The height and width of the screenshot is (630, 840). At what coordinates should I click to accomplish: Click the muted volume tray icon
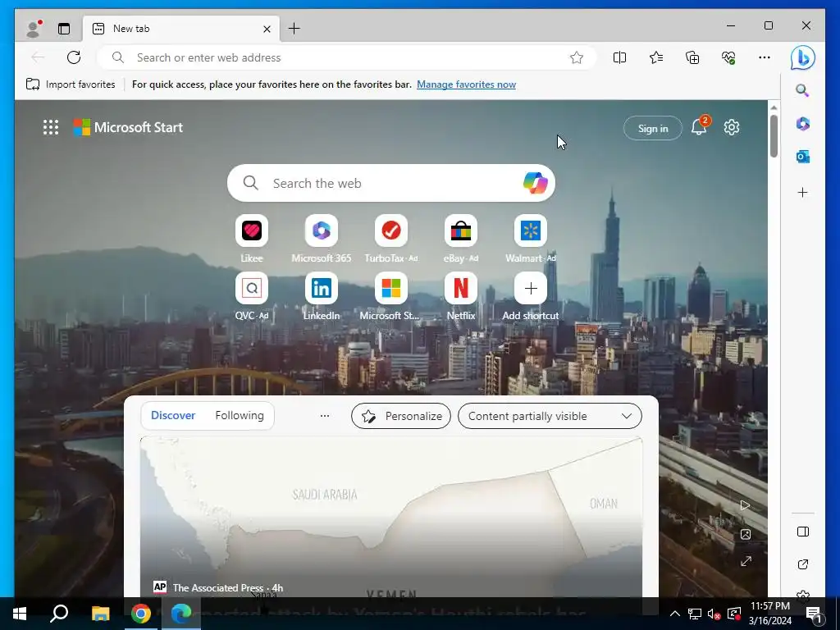click(x=714, y=614)
